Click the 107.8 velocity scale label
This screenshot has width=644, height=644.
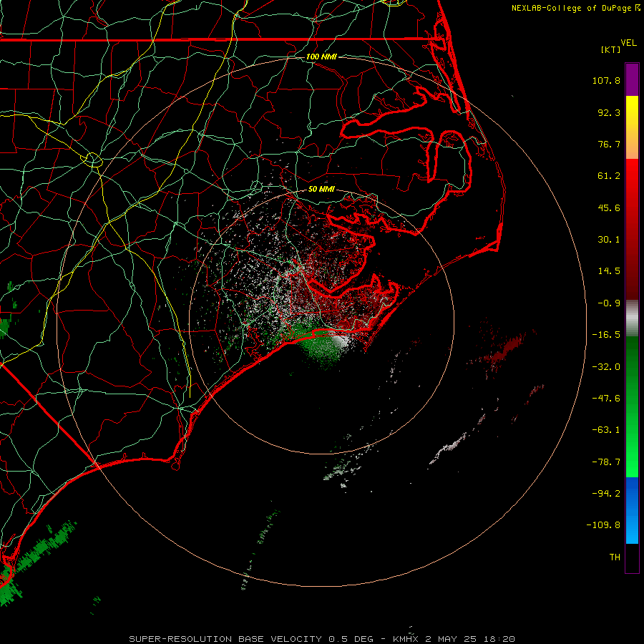click(606, 80)
